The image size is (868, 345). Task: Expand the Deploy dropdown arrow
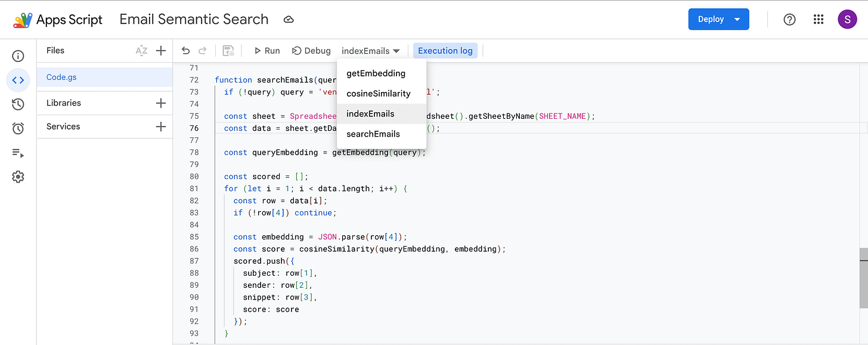[x=737, y=19]
